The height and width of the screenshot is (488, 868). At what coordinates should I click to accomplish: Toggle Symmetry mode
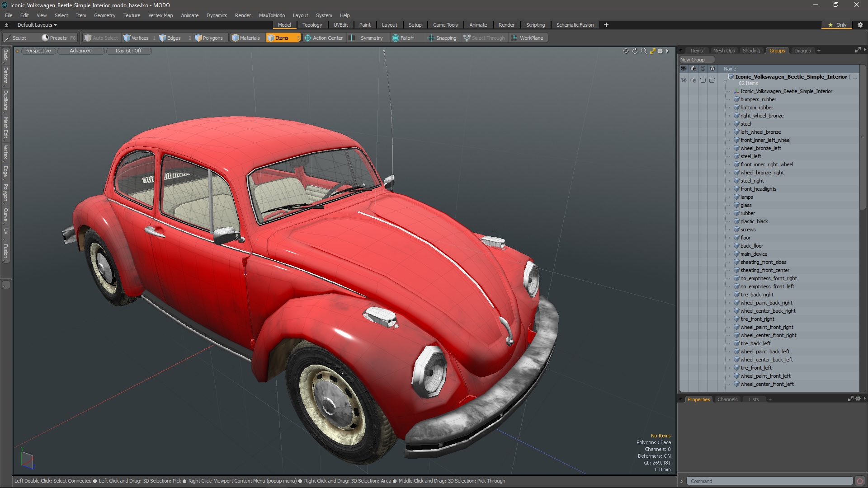[x=367, y=38]
